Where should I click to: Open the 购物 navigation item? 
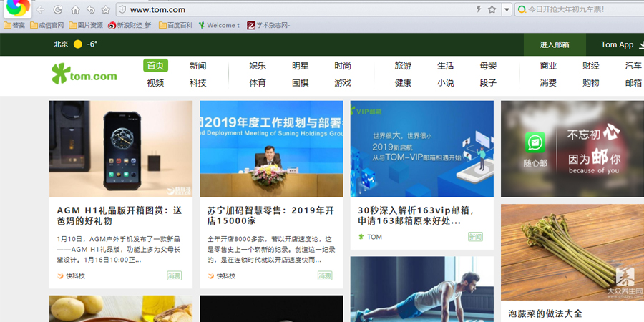590,83
